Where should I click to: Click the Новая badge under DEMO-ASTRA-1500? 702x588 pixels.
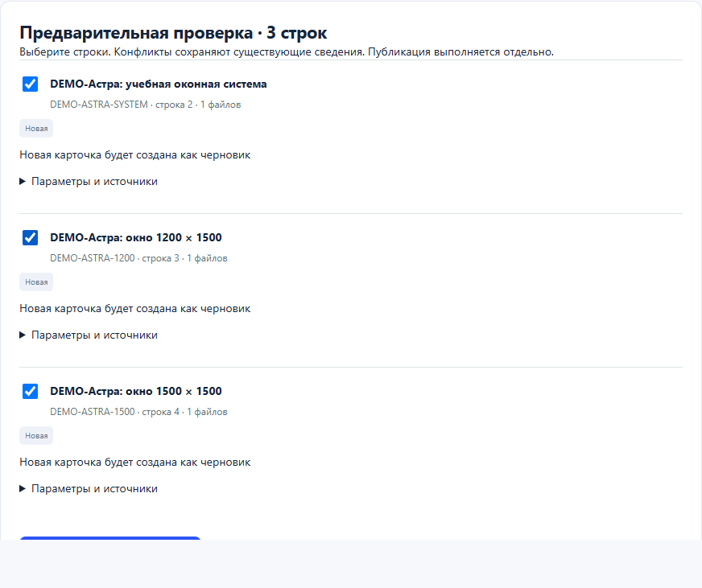tap(36, 436)
